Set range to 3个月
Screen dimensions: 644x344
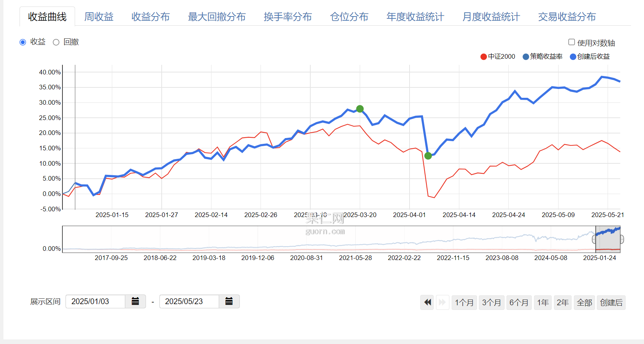[492, 303]
